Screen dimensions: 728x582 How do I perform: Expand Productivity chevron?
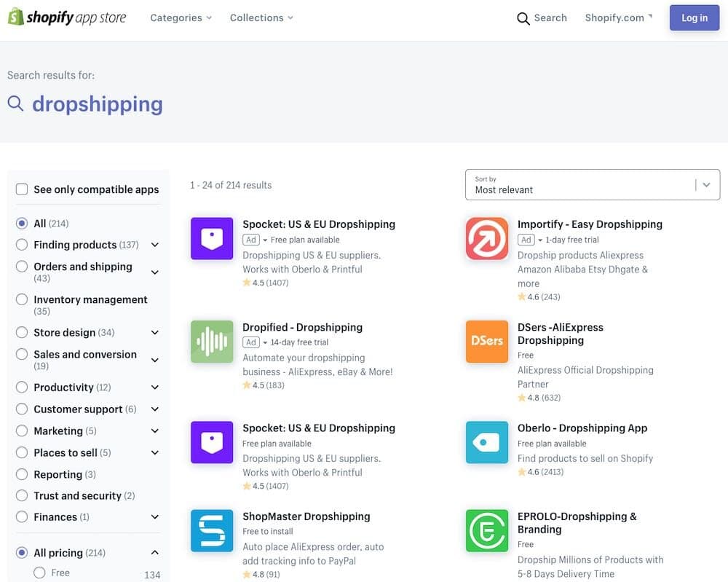pyautogui.click(x=155, y=388)
